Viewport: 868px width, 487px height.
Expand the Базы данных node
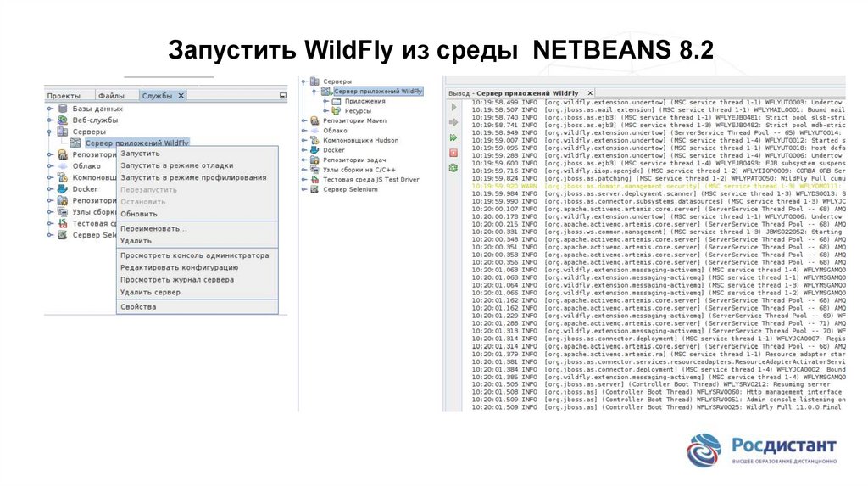50,109
